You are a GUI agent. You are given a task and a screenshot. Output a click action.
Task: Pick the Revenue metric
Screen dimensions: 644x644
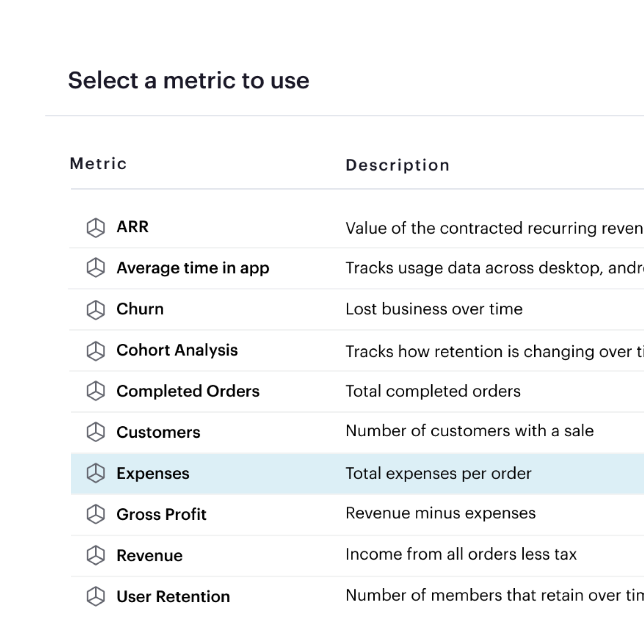point(150,556)
